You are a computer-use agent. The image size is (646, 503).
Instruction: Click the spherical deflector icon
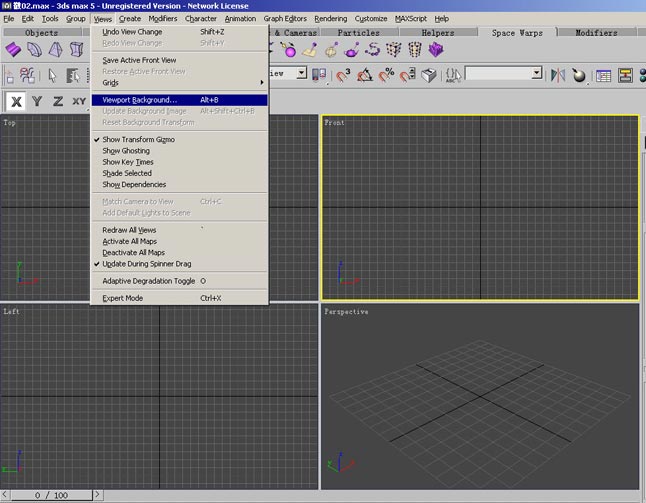pos(331,50)
